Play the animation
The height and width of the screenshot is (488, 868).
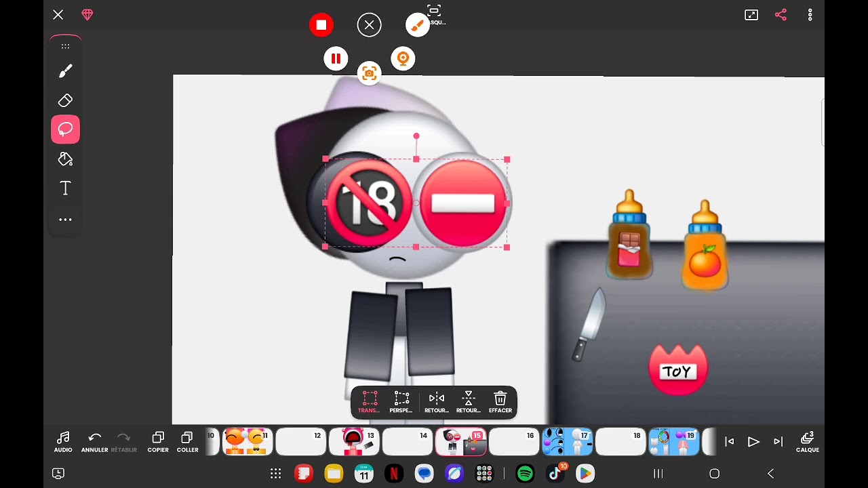[753, 442]
